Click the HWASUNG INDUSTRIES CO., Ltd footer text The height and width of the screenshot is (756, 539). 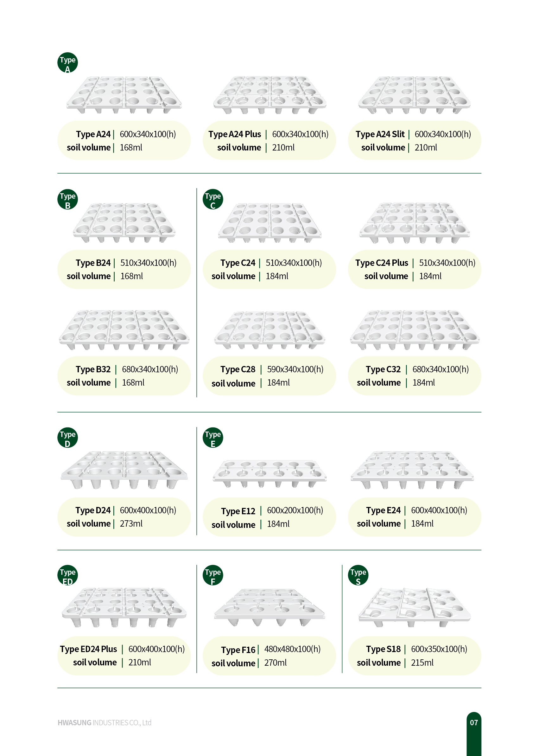105,722
